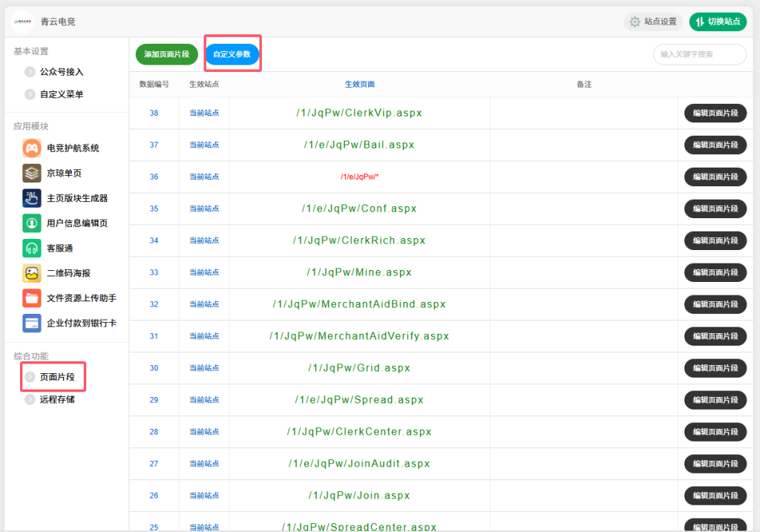Open the 京琼单页 layers icon
The image size is (760, 532).
(x=31, y=173)
